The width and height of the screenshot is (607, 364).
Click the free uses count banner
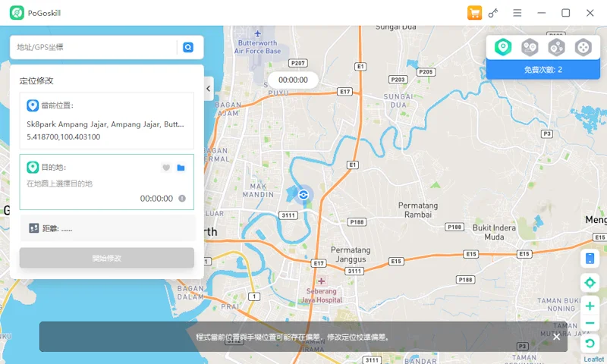point(543,70)
